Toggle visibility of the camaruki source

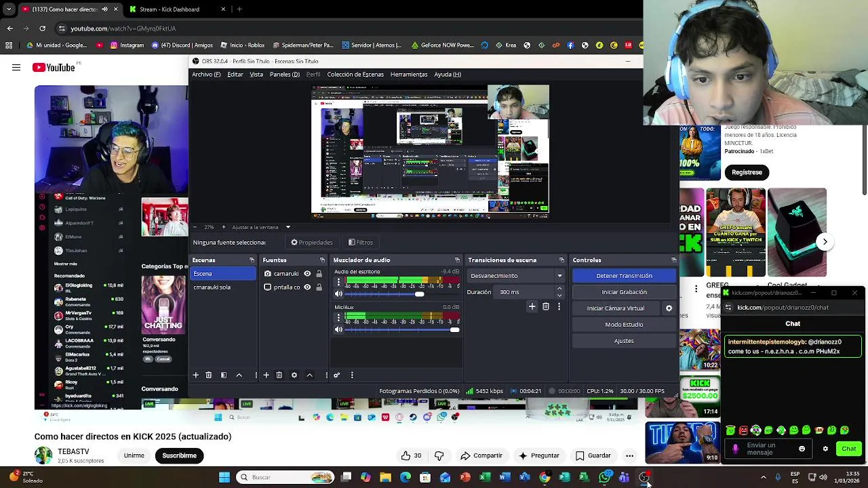click(307, 274)
